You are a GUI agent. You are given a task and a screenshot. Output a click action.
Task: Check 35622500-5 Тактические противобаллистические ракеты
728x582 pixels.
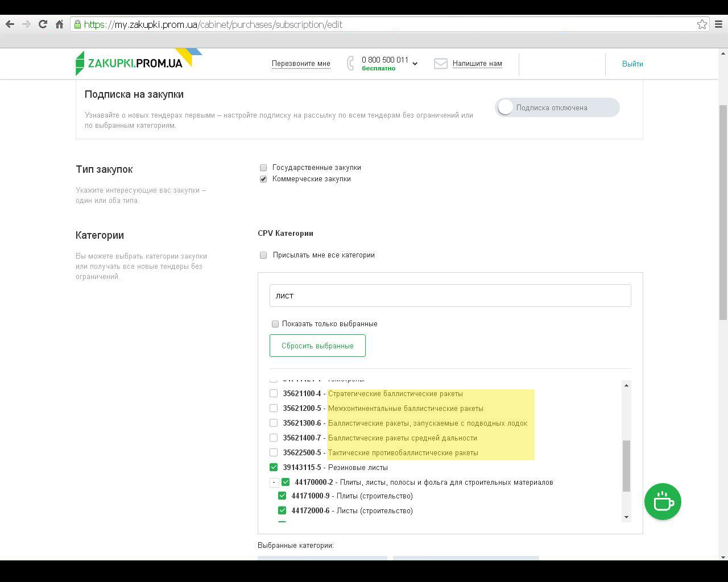pos(274,452)
